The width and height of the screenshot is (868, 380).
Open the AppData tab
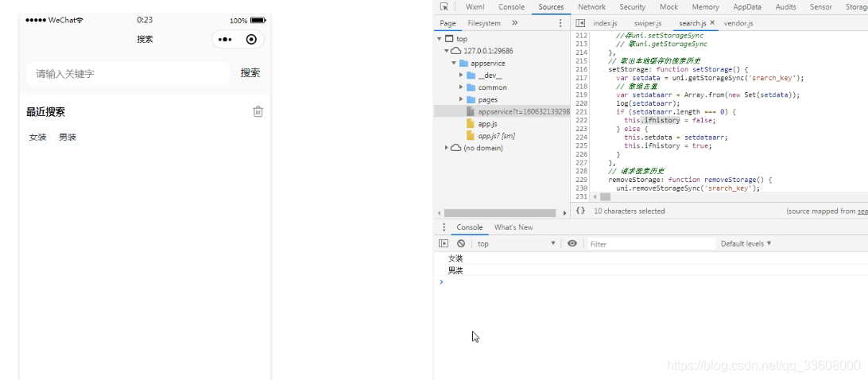pyautogui.click(x=747, y=6)
